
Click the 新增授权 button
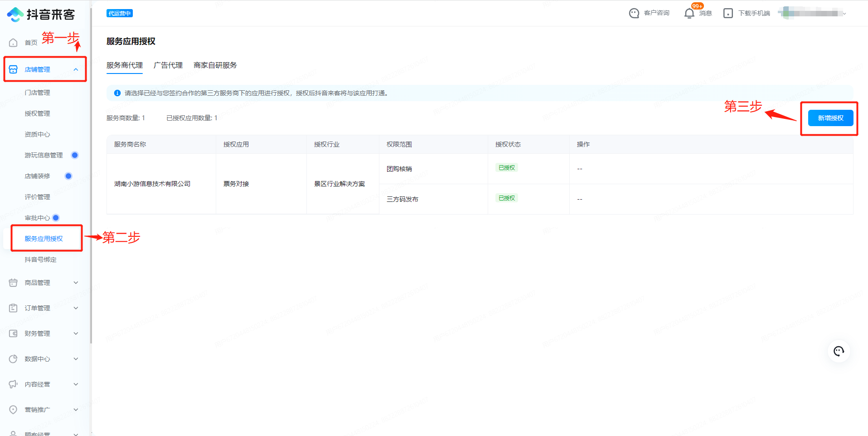(x=830, y=118)
